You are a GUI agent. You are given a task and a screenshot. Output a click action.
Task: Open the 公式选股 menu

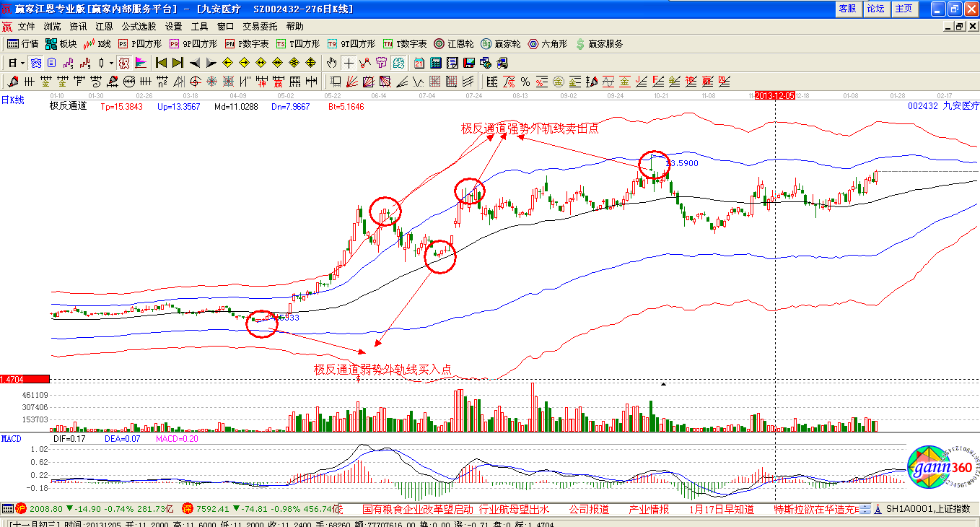point(139,26)
